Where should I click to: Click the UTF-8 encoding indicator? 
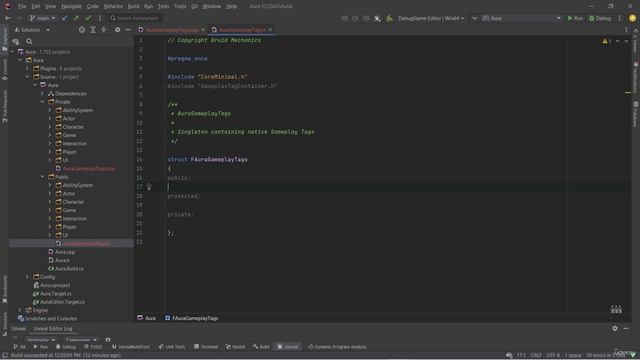click(x=553, y=355)
